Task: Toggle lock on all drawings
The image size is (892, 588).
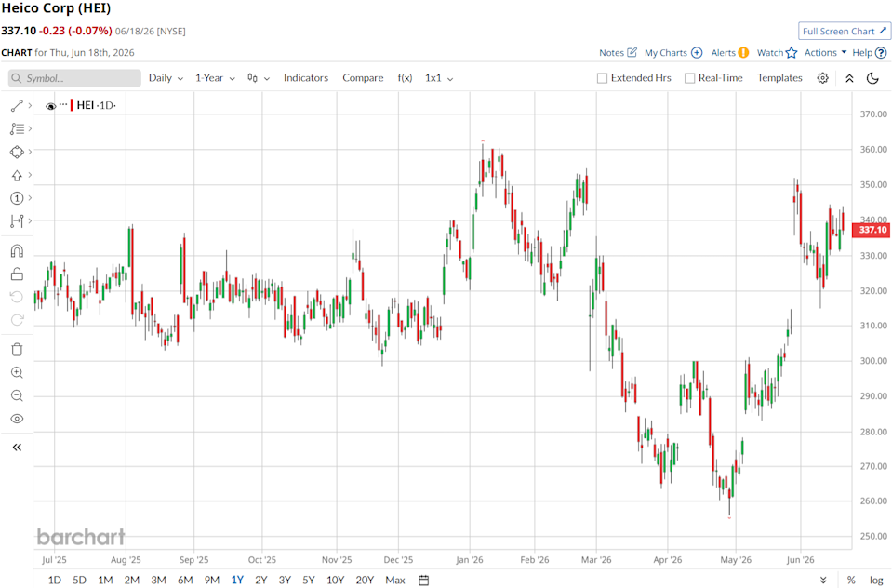Action: tap(17, 274)
